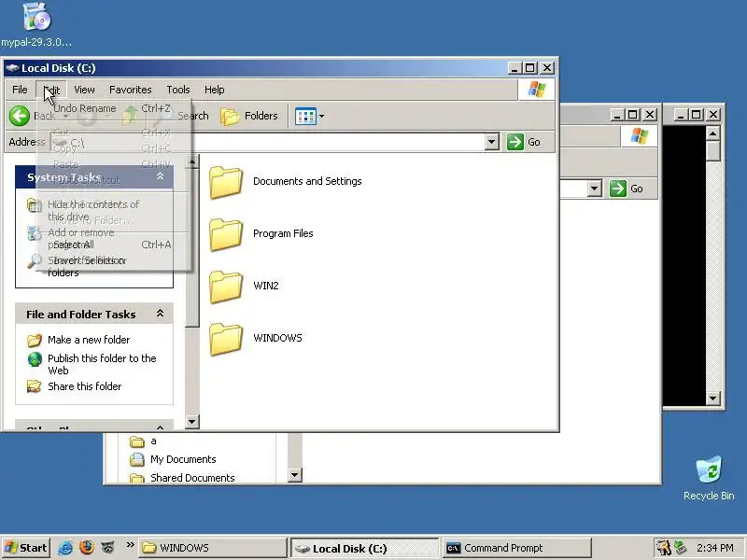Open the Tools menu
Image resolution: width=747 pixels, height=560 pixels.
point(178,90)
